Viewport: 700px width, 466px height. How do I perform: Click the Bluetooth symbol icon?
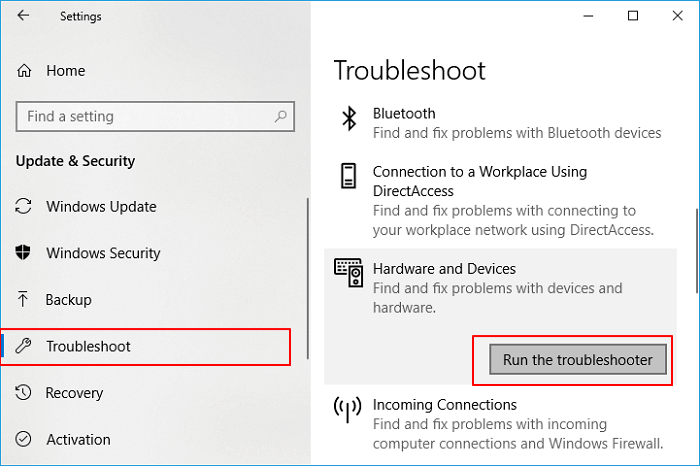click(349, 121)
